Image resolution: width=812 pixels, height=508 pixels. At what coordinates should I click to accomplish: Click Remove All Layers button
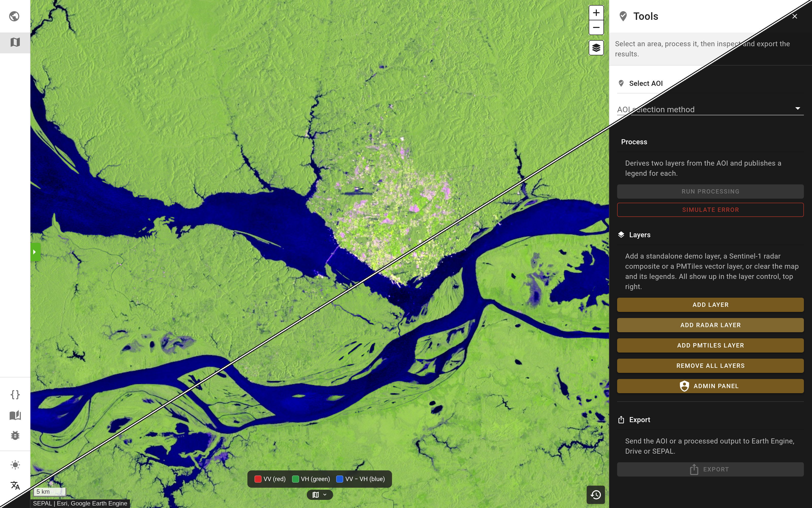[x=710, y=366]
